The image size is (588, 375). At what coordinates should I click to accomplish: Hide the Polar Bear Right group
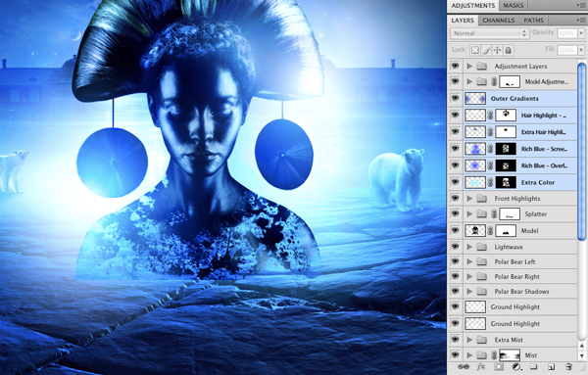(x=455, y=276)
